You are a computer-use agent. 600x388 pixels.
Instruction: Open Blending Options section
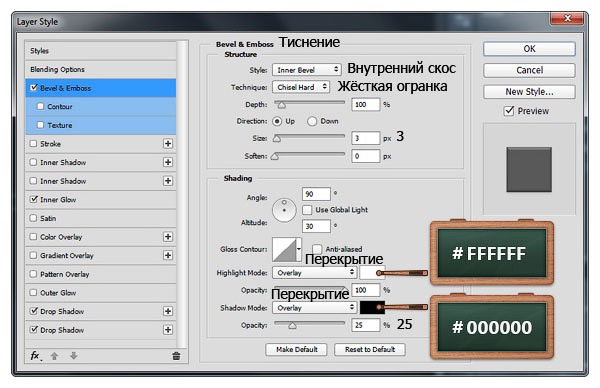coord(101,69)
